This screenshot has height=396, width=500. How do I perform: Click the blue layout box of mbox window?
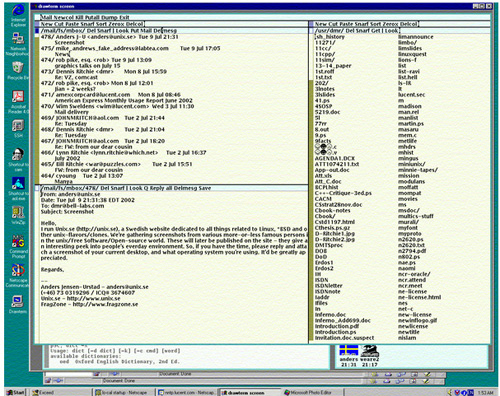pyautogui.click(x=37, y=31)
